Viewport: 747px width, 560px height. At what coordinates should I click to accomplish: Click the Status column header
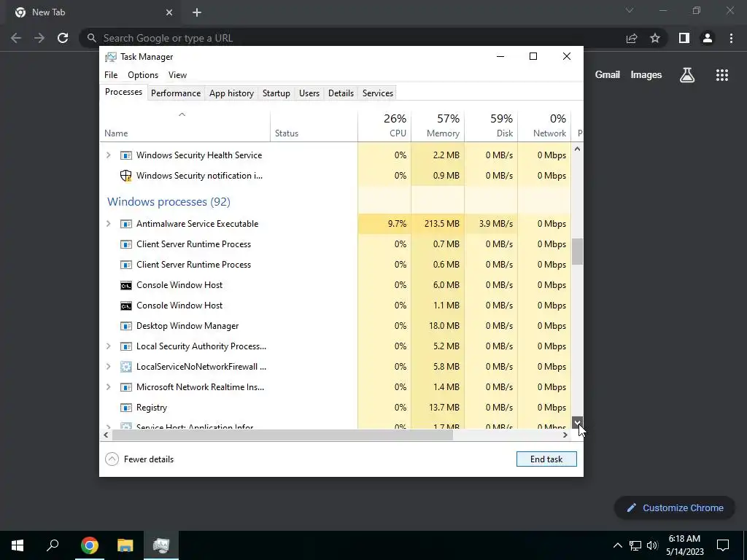314,125
